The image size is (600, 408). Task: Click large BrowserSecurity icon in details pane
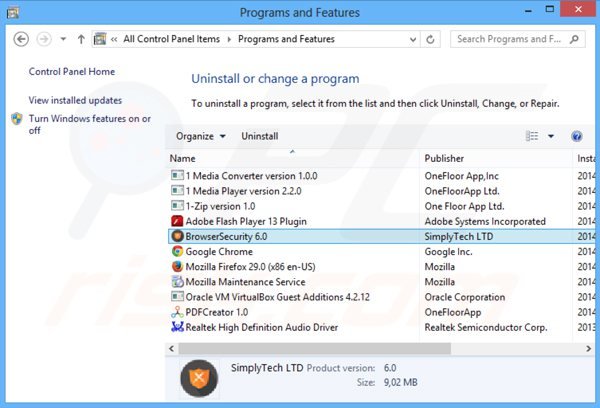click(199, 378)
